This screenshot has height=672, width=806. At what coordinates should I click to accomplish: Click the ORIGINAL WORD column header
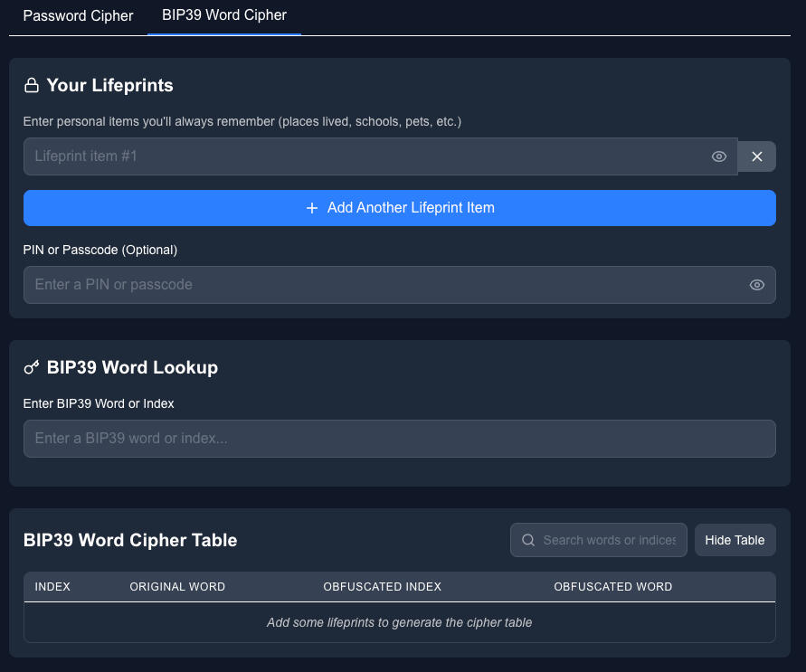[x=177, y=587]
